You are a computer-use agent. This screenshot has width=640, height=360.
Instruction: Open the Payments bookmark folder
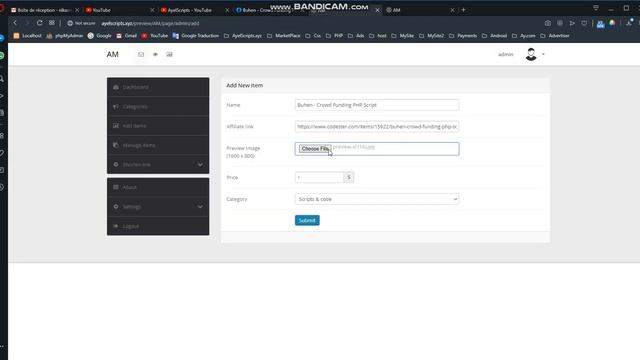(x=463, y=36)
